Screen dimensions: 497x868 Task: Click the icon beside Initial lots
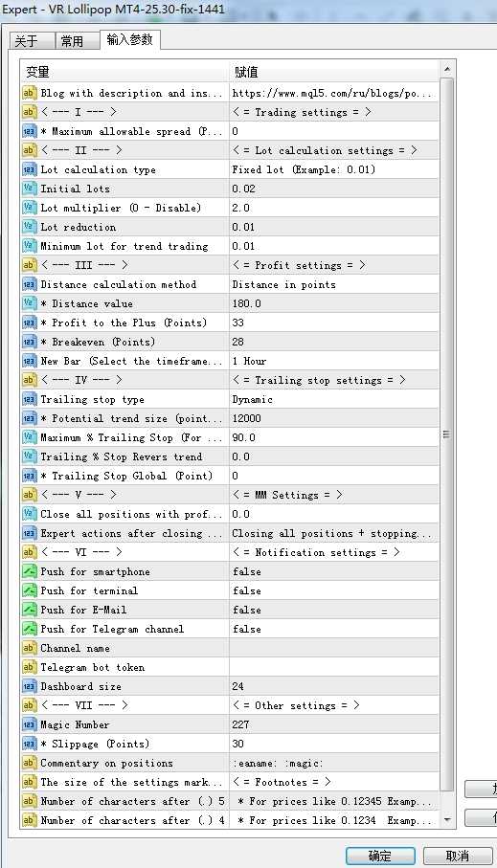pyautogui.click(x=29, y=189)
